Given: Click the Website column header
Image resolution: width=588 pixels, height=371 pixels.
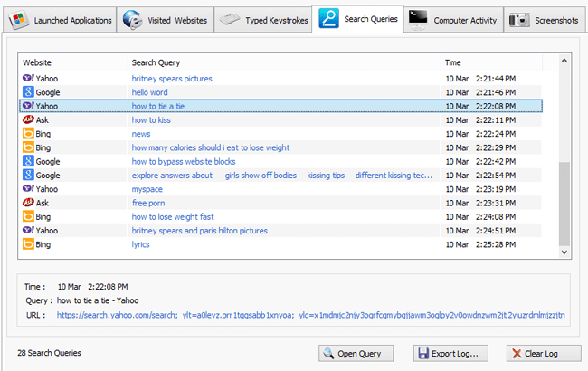Looking at the screenshot, I should coord(72,62).
